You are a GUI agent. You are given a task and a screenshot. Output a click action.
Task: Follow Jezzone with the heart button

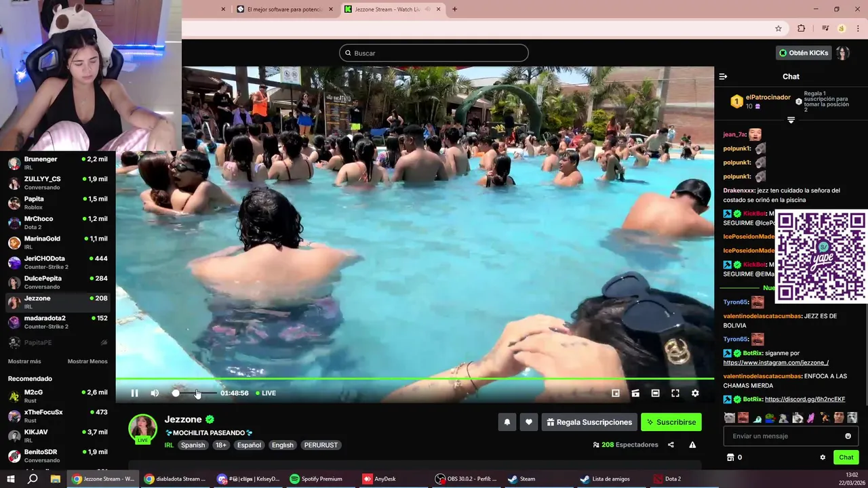click(x=529, y=422)
